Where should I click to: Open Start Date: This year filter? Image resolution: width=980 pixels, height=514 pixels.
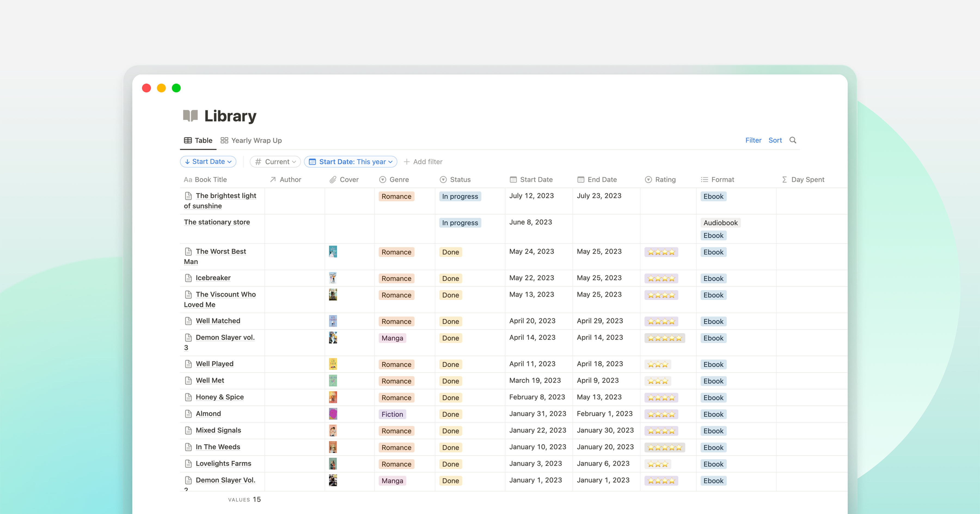click(350, 162)
